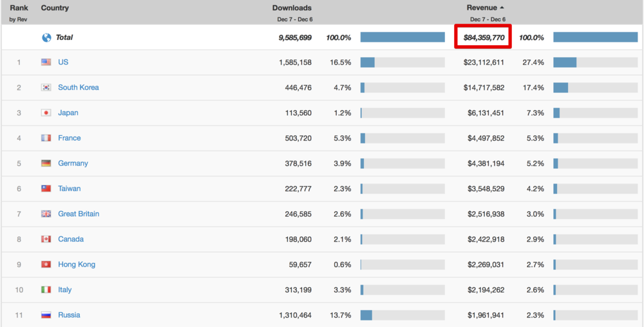
Task: Sort by the Rank column header
Action: (19, 8)
